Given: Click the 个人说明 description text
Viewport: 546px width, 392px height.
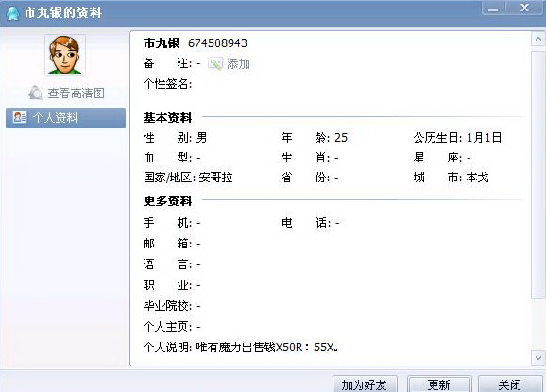Looking at the screenshot, I should pyautogui.click(x=266, y=347).
